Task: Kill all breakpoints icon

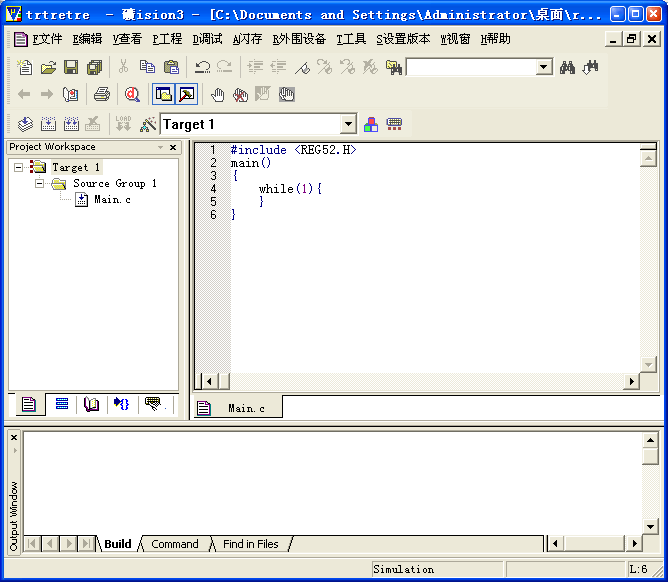Action: [241, 94]
